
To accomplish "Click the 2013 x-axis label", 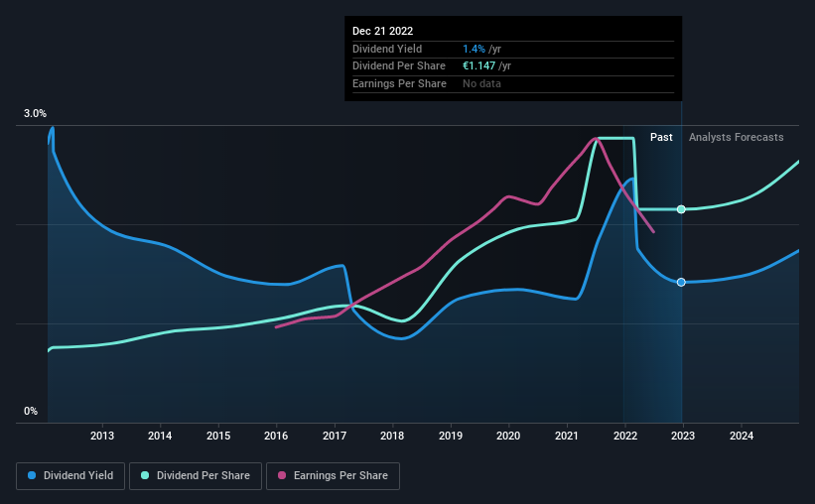I will [x=102, y=436].
